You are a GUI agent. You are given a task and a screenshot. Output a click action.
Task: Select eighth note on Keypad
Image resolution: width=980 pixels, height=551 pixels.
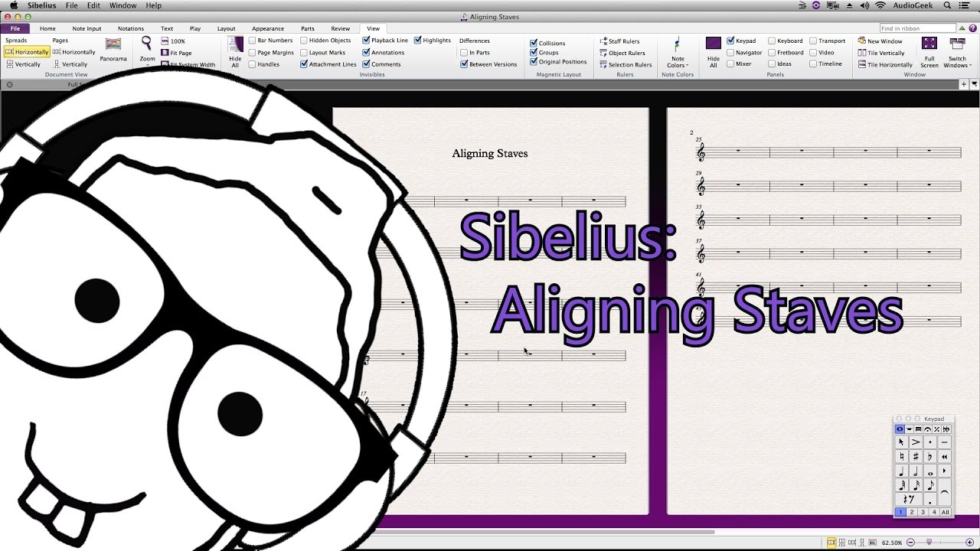pyautogui.click(x=930, y=485)
